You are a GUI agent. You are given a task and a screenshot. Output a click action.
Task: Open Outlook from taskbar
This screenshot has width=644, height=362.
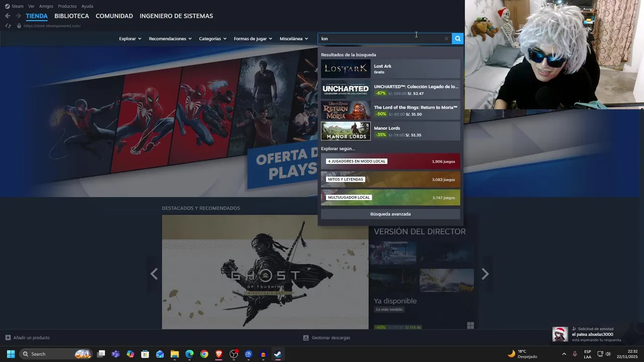(x=160, y=354)
